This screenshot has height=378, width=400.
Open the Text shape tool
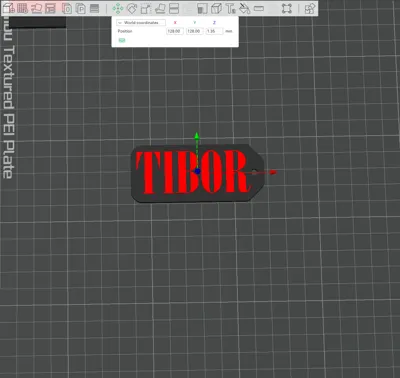[x=231, y=9]
